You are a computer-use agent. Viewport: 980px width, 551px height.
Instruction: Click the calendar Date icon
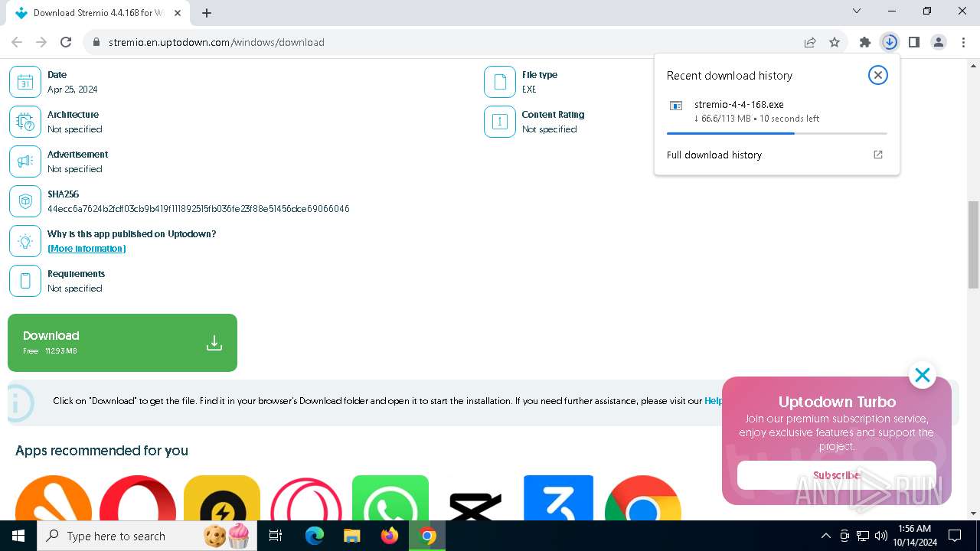(x=25, y=82)
